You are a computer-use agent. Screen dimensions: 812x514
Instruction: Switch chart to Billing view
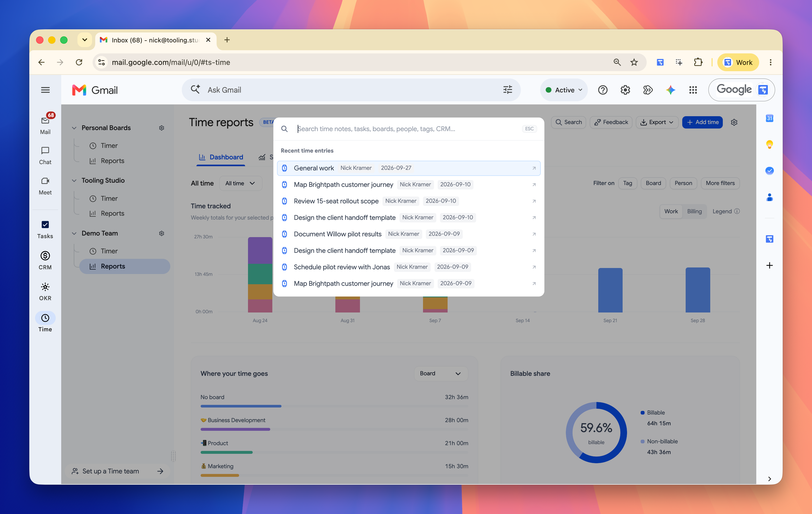(x=694, y=211)
